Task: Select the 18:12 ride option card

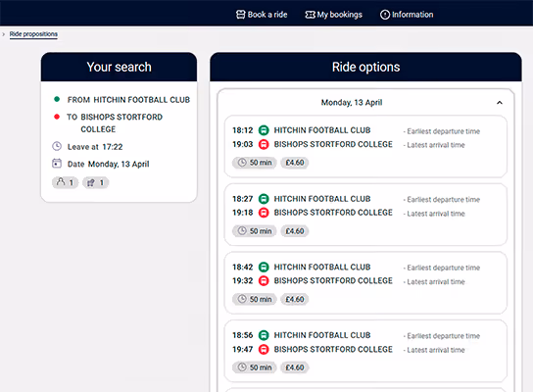Action: coord(365,147)
